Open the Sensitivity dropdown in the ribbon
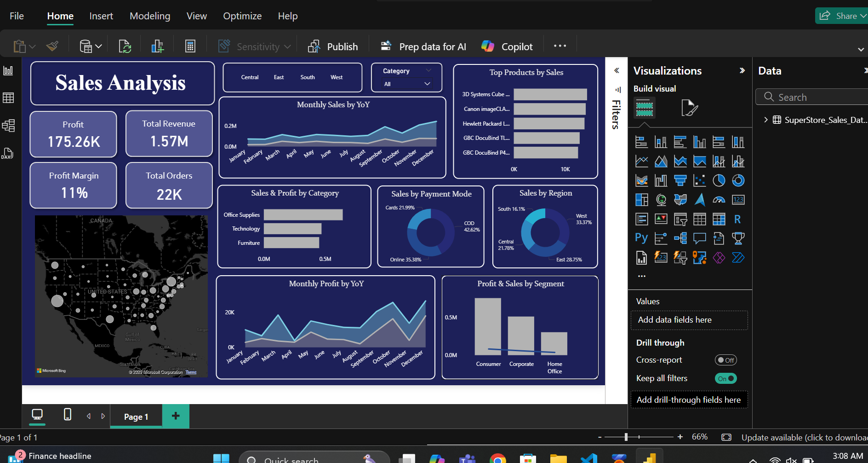868x463 pixels. pos(288,46)
